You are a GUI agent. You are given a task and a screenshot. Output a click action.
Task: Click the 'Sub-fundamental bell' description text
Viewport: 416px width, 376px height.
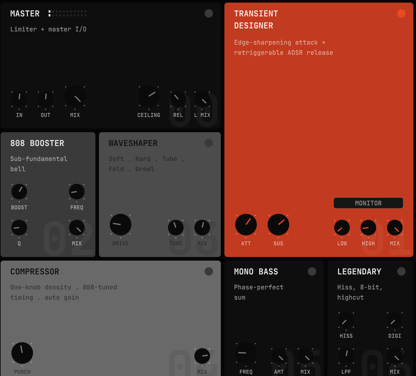38,164
